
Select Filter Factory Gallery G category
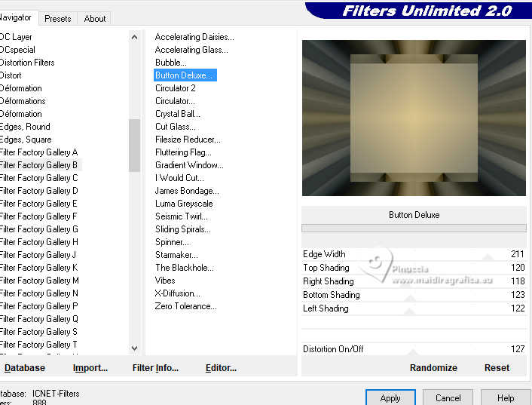tap(38, 229)
